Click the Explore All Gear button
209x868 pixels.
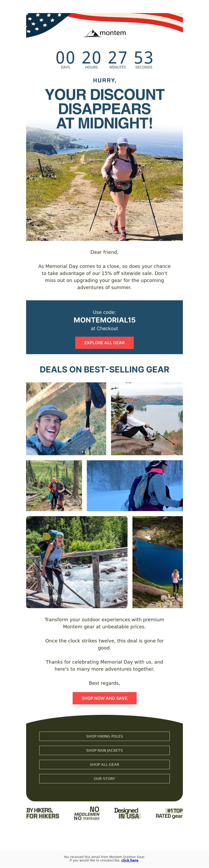(104, 342)
